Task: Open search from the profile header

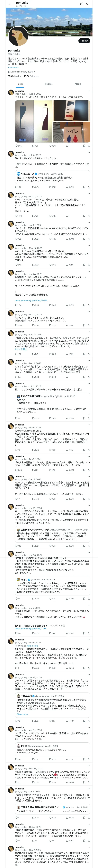Action: tap(88, 4)
